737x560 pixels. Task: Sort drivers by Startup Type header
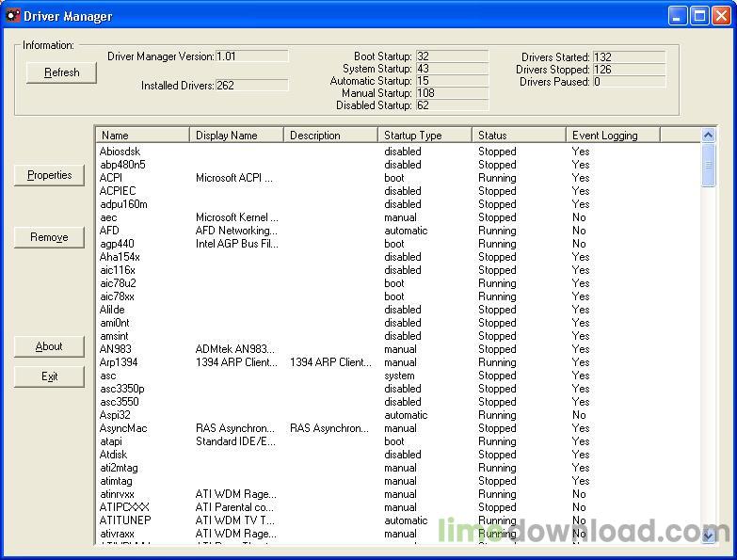[425, 136]
